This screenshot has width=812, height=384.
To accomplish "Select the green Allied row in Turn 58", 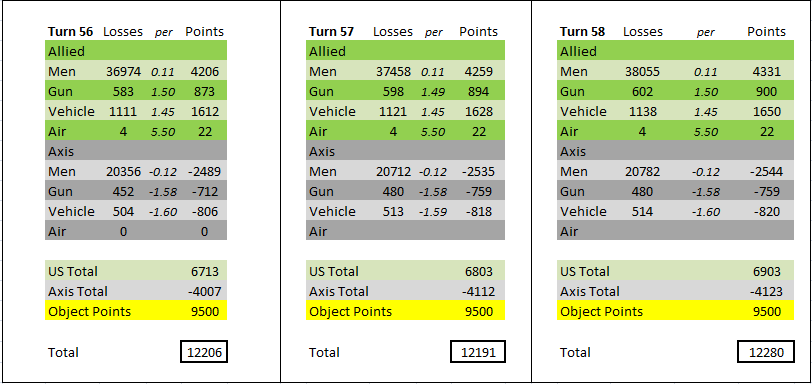I will click(x=675, y=51).
